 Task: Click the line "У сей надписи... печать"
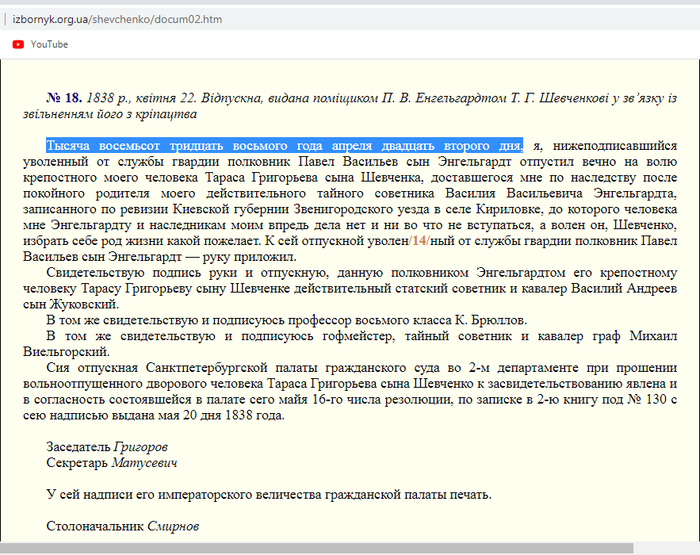[x=269, y=494]
